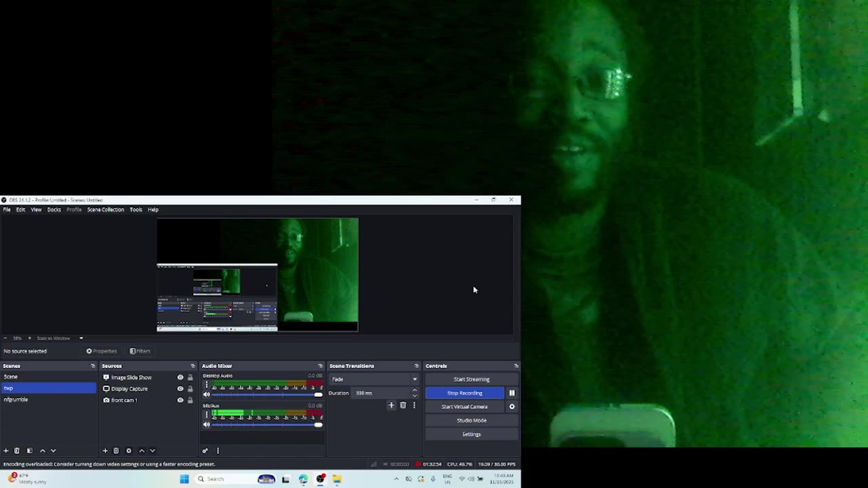Open the Fade transition dropdown
This screenshot has height=488, width=868.
pos(374,380)
